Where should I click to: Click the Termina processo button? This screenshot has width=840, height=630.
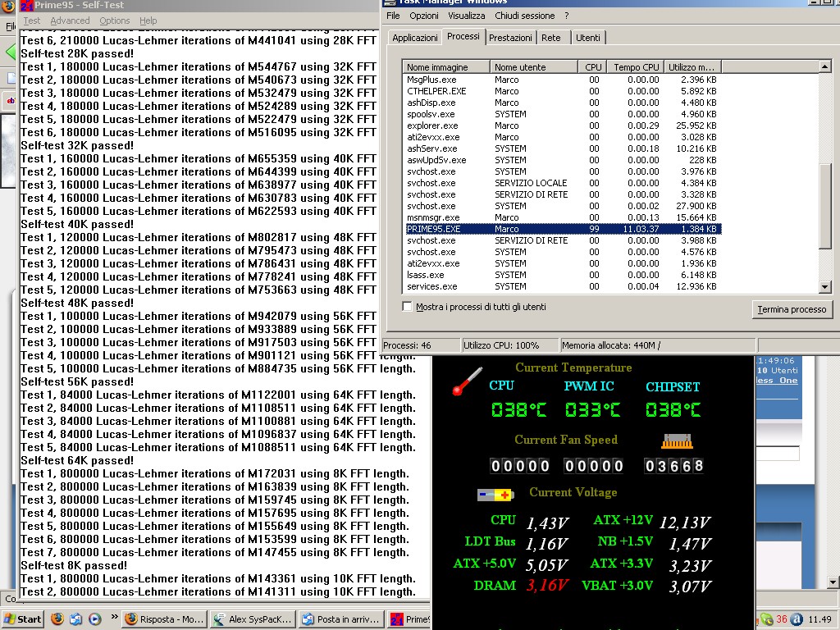[x=792, y=309]
